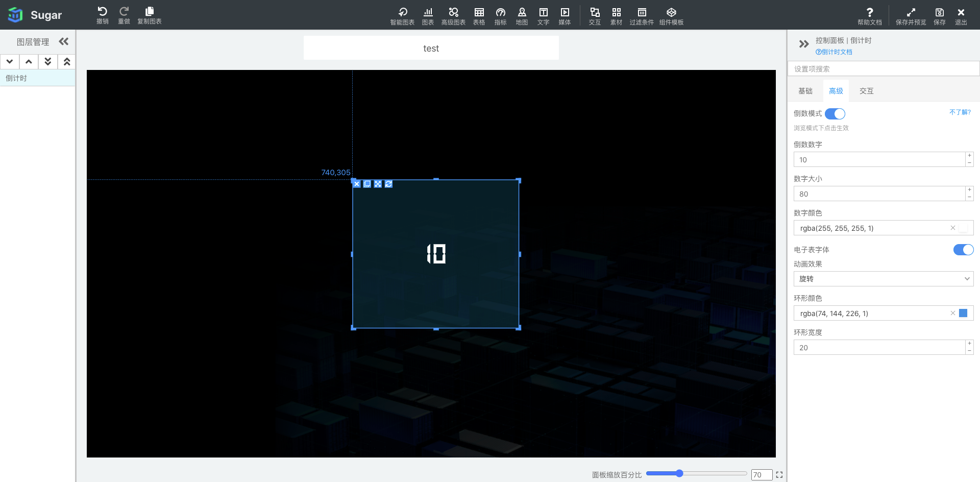
Task: Move layer down one level
Action: (10, 62)
